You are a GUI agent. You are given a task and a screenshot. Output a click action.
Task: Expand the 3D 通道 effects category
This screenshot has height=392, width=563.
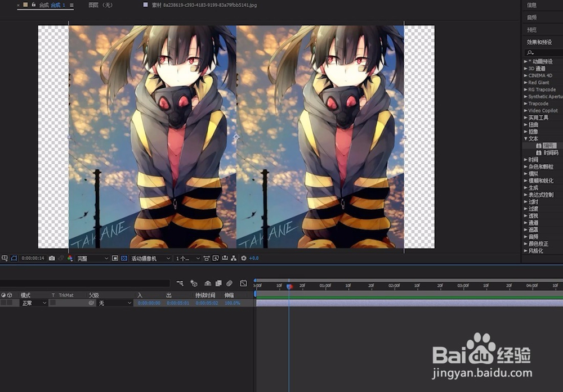coord(526,69)
